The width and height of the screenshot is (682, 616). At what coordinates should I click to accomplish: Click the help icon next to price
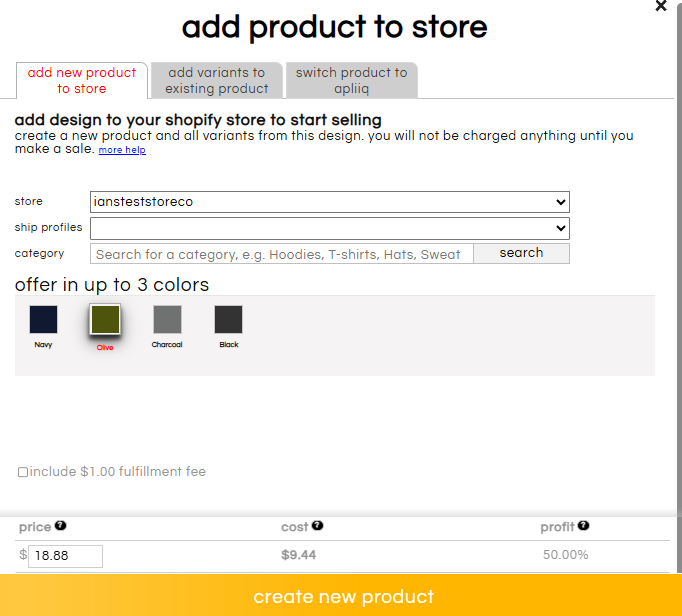pos(61,526)
